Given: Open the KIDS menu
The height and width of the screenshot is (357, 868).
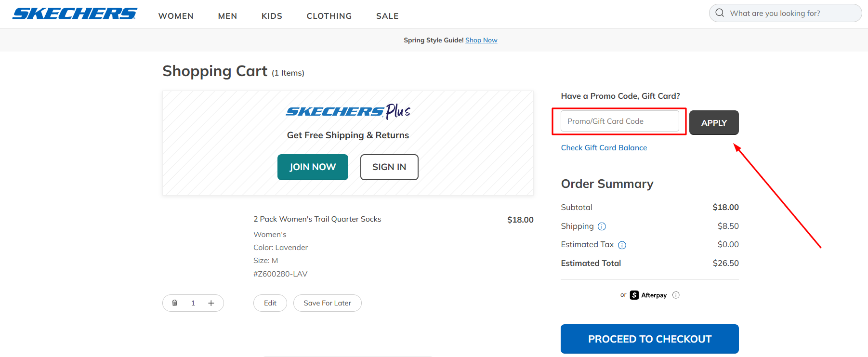Looking at the screenshot, I should [272, 16].
